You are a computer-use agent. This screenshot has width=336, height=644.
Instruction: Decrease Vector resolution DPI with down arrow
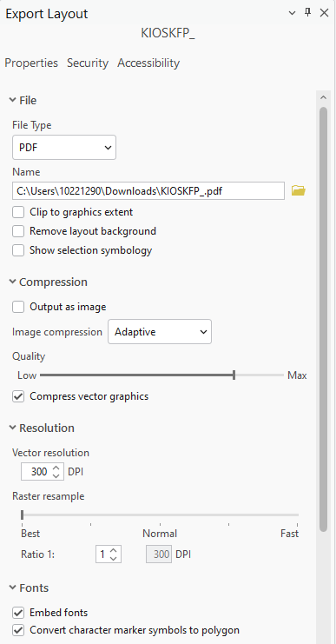tap(56, 475)
